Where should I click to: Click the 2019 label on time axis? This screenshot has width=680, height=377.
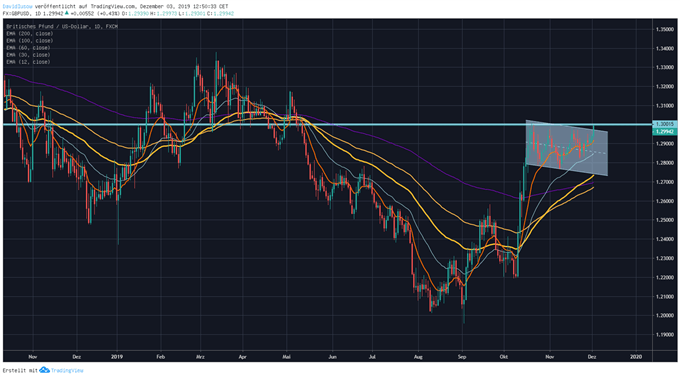tap(117, 357)
